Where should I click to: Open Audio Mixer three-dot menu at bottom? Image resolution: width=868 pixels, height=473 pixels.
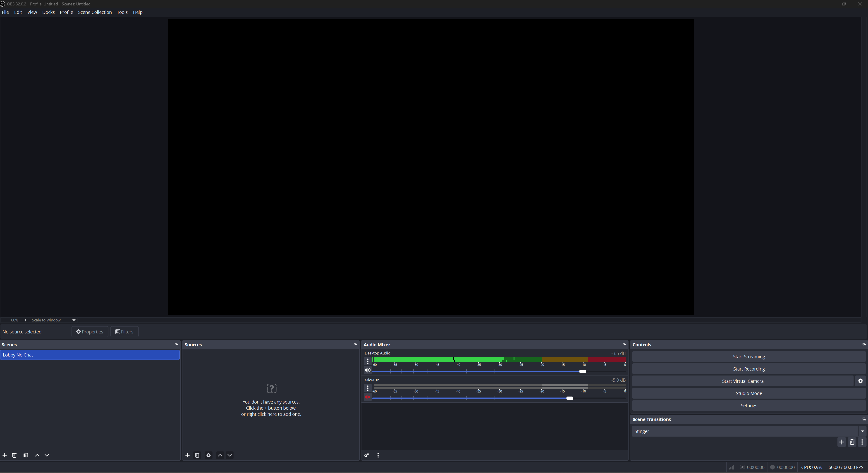(x=378, y=455)
